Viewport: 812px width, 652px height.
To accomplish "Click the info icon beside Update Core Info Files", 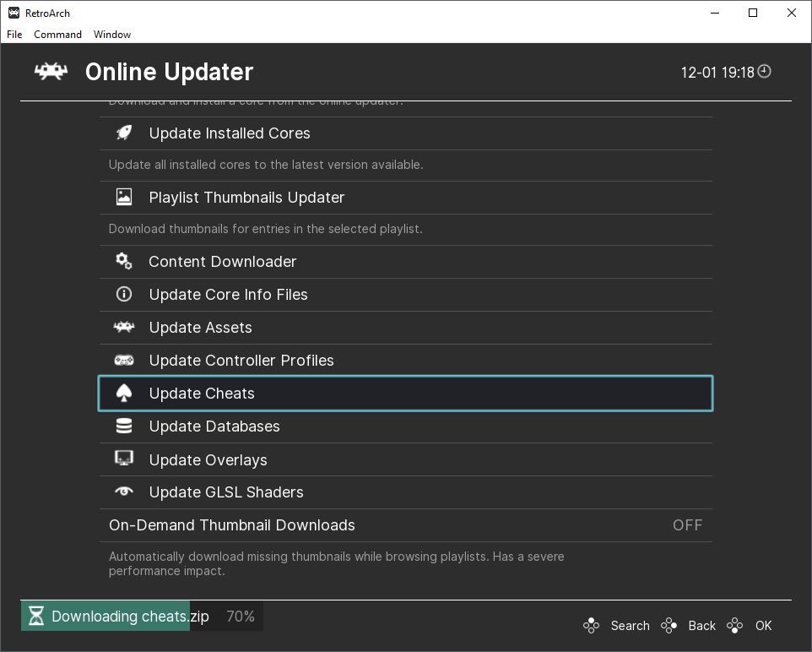I will point(124,295).
